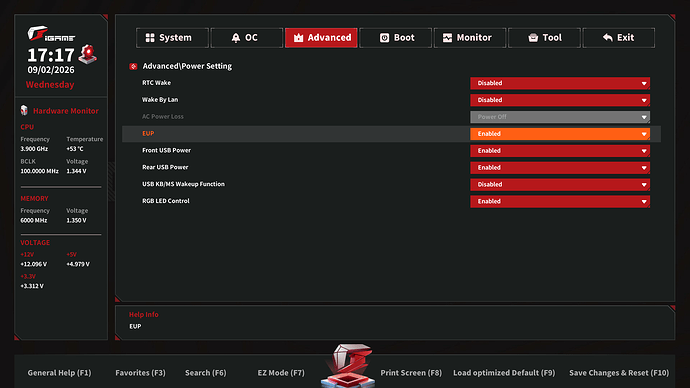Image resolution: width=690 pixels, height=388 pixels.
Task: Open Favorites (F3)
Action: pos(140,373)
